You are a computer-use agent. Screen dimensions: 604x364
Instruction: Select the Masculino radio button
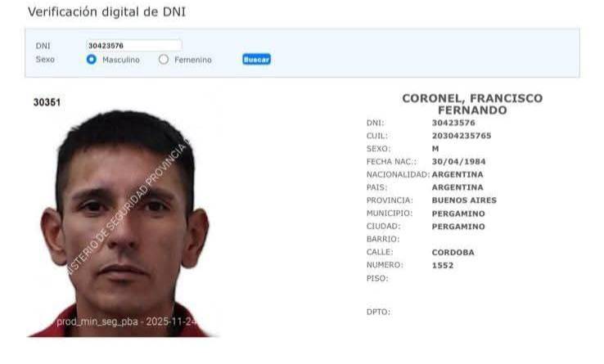click(92, 60)
